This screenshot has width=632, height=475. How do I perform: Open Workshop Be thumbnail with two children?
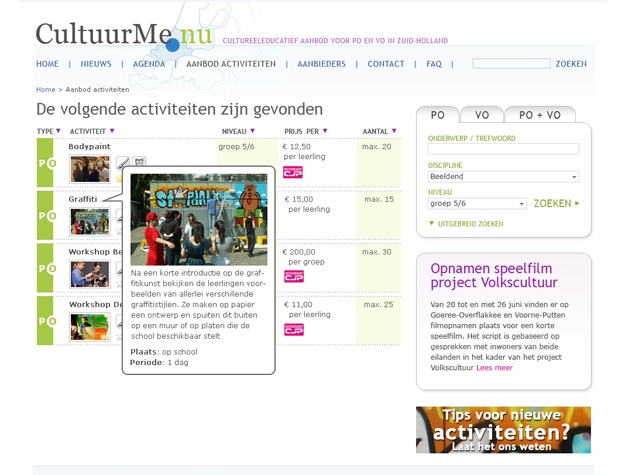(x=89, y=274)
